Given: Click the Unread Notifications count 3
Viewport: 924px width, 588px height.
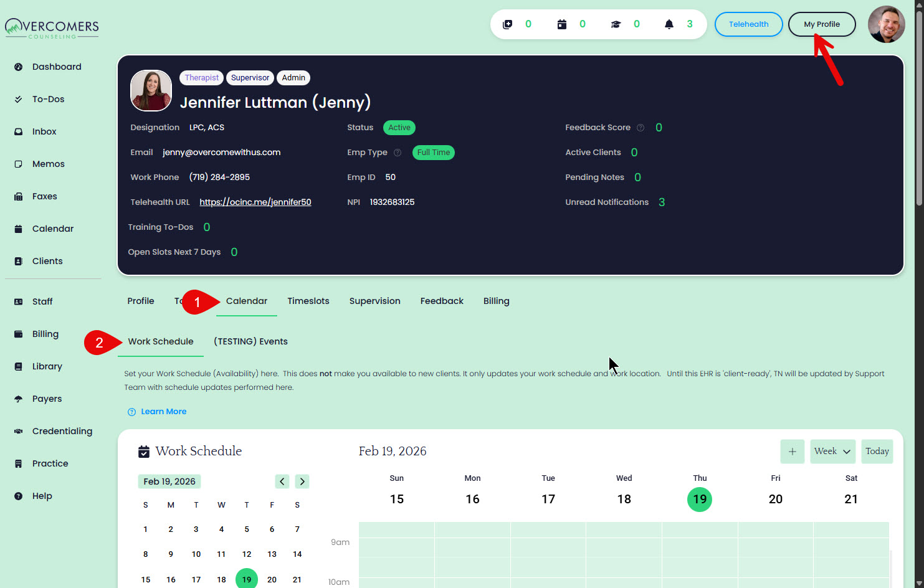Looking at the screenshot, I should coord(662,202).
